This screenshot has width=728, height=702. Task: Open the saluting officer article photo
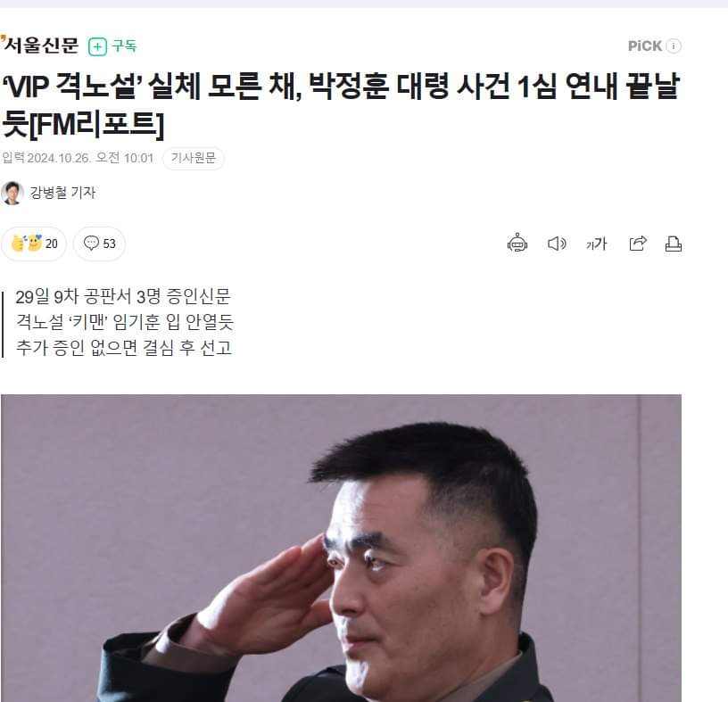click(x=341, y=548)
